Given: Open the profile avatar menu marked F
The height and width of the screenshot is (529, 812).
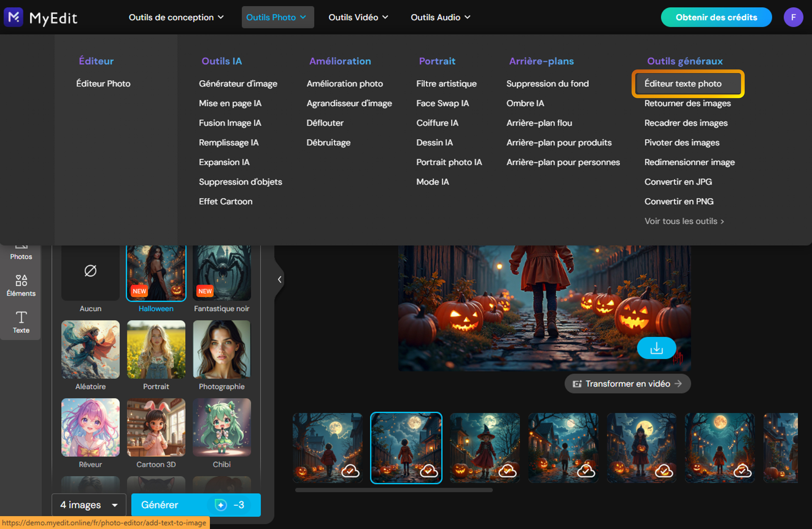Looking at the screenshot, I should pos(793,17).
